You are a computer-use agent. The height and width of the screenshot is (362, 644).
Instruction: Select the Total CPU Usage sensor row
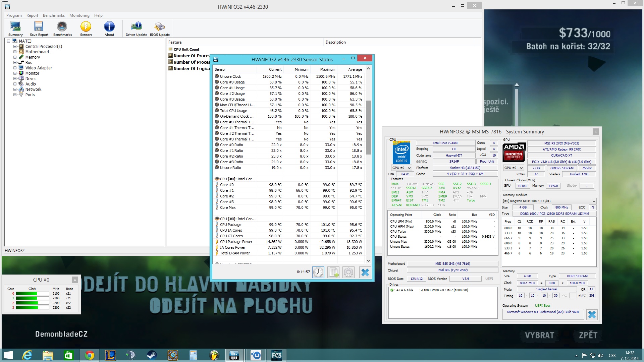tap(289, 111)
